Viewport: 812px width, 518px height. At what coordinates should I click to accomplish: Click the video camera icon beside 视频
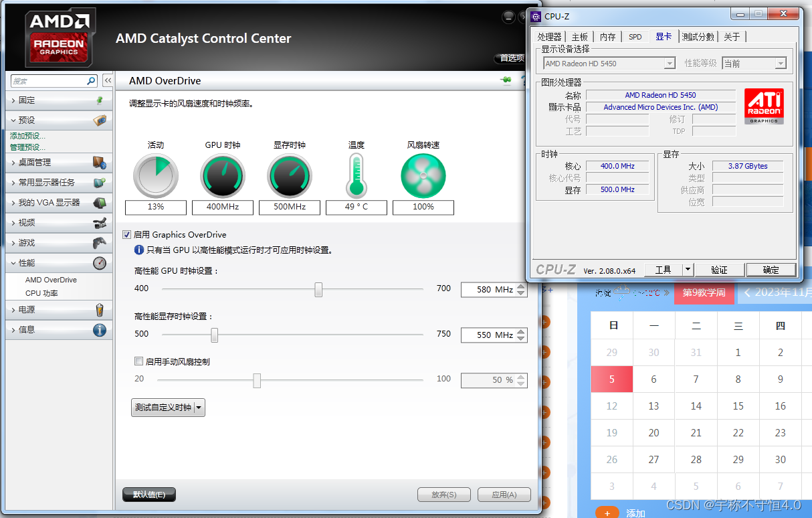pyautogui.click(x=100, y=223)
